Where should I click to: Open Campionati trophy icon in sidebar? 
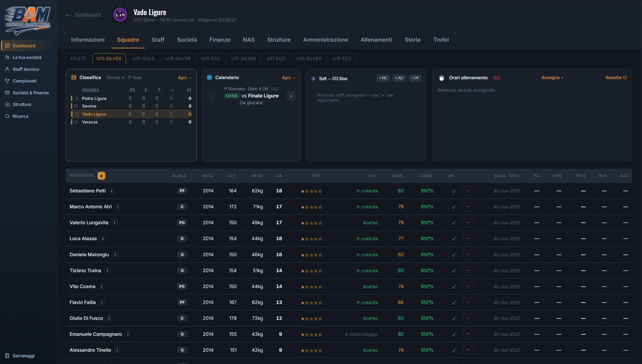7,81
